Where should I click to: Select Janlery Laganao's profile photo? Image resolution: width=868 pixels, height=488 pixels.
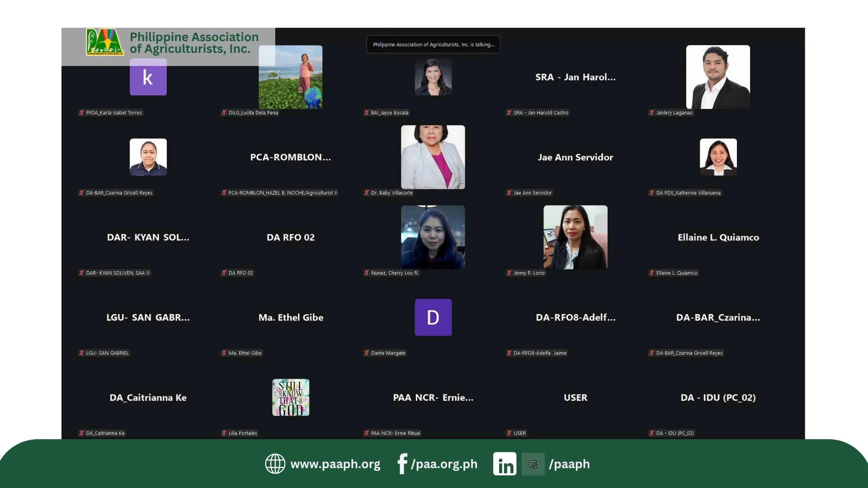717,77
